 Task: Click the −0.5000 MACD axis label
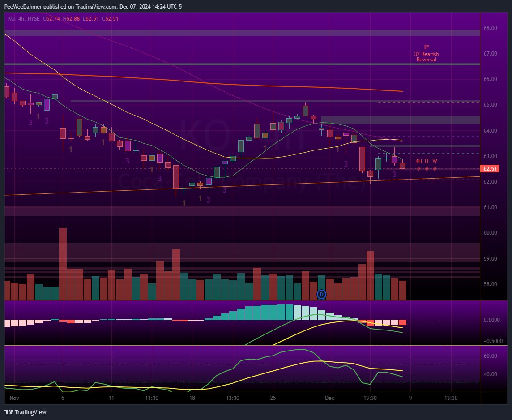point(493,341)
